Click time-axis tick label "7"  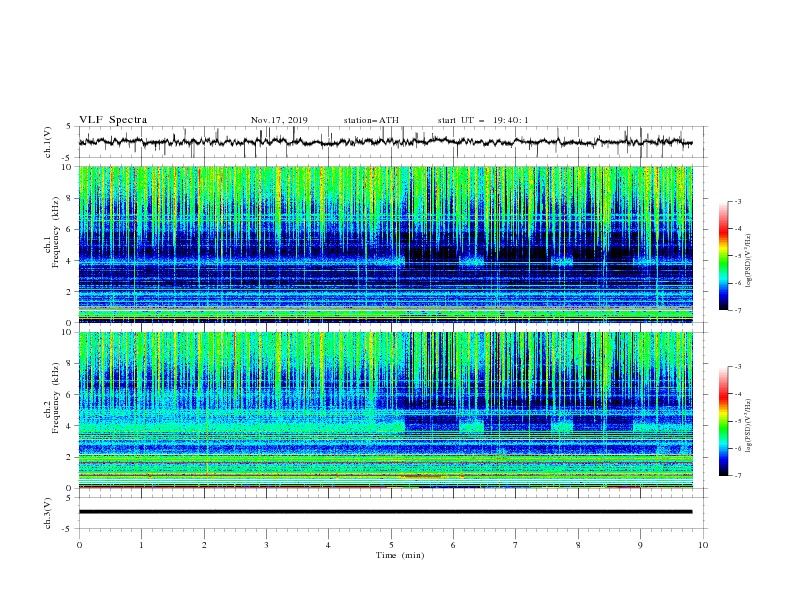click(x=516, y=545)
